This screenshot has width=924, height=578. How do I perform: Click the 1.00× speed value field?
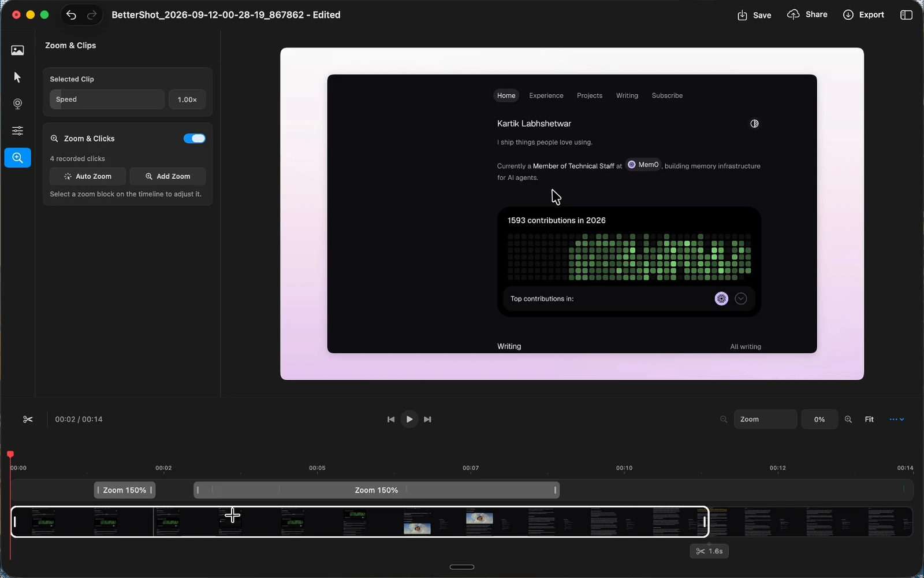(187, 99)
